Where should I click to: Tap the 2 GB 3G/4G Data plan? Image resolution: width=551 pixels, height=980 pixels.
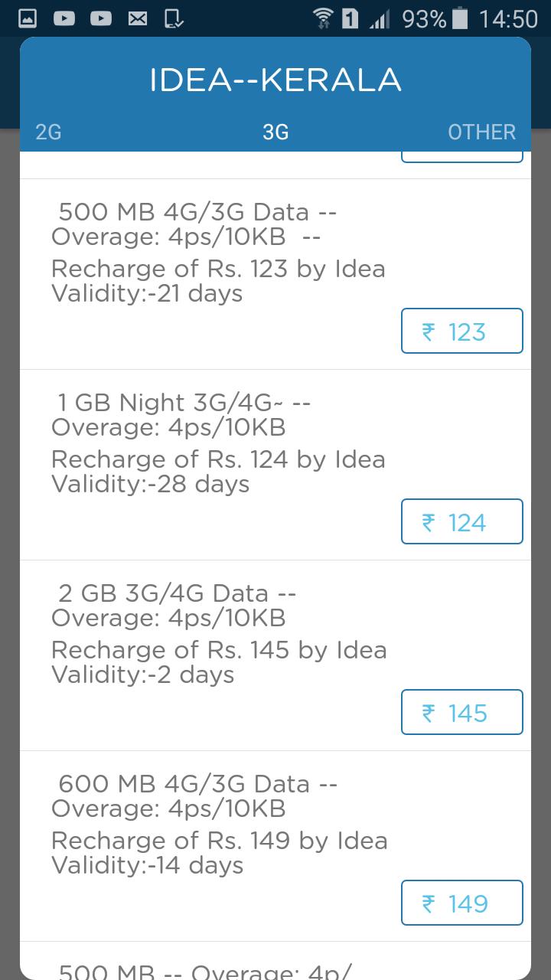pos(218,634)
